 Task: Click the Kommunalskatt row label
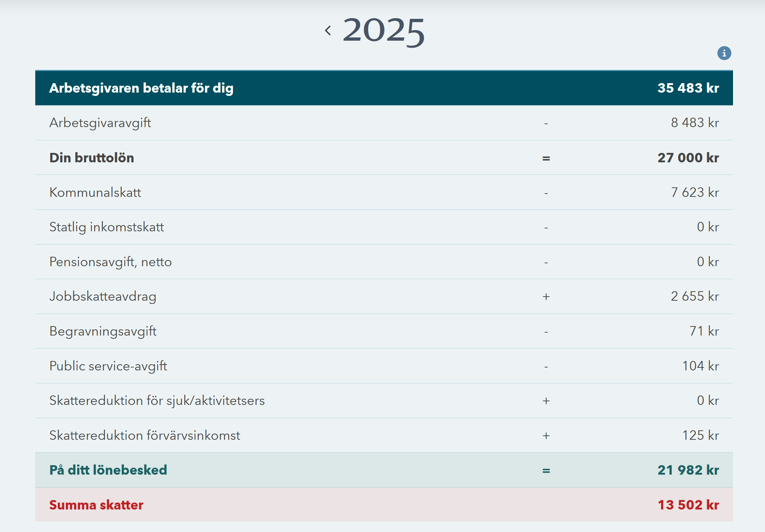tap(95, 192)
